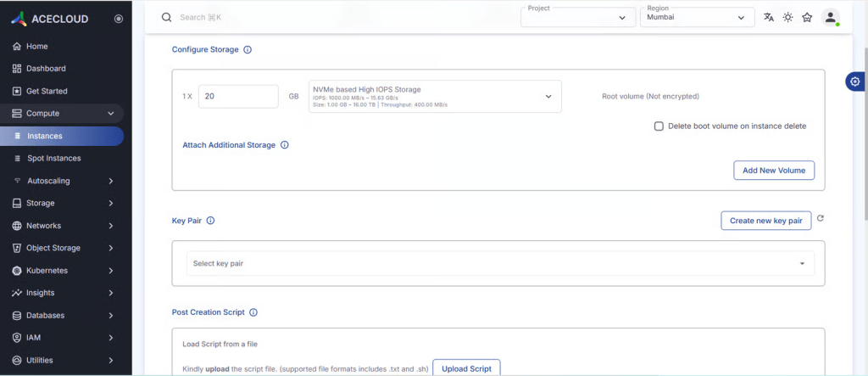Click the star favorites icon
Screen dimensions: 868x376
coord(807,17)
